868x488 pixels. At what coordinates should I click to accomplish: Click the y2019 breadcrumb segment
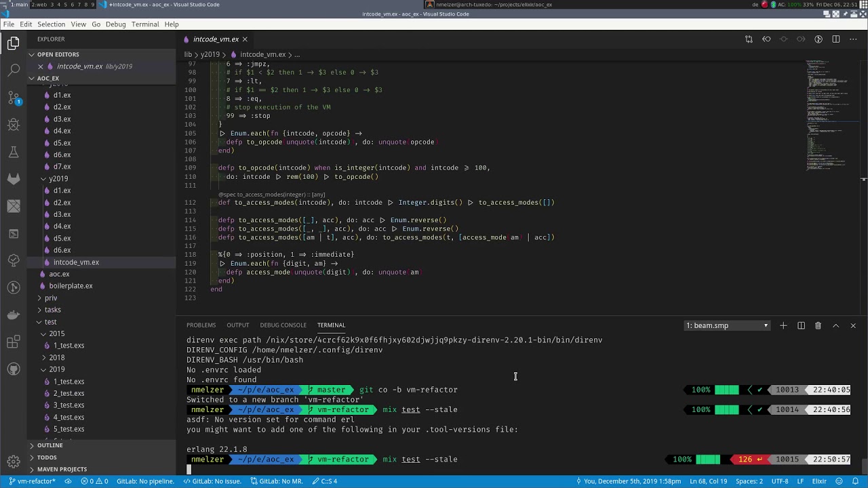(x=210, y=54)
